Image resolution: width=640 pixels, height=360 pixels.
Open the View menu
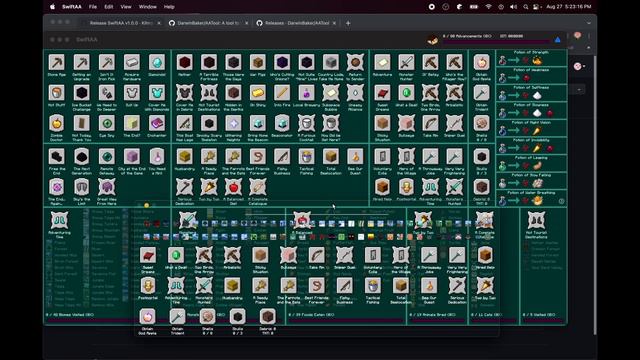click(126, 7)
